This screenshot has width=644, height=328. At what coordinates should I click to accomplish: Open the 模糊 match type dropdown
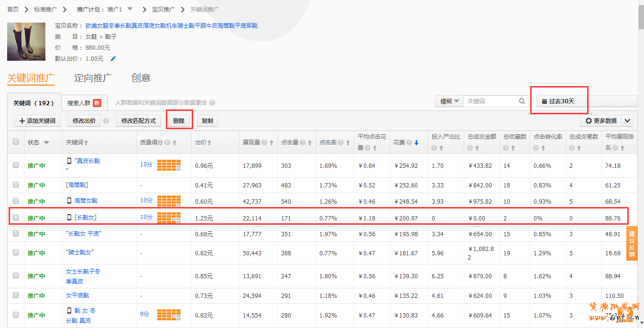pyautogui.click(x=449, y=101)
